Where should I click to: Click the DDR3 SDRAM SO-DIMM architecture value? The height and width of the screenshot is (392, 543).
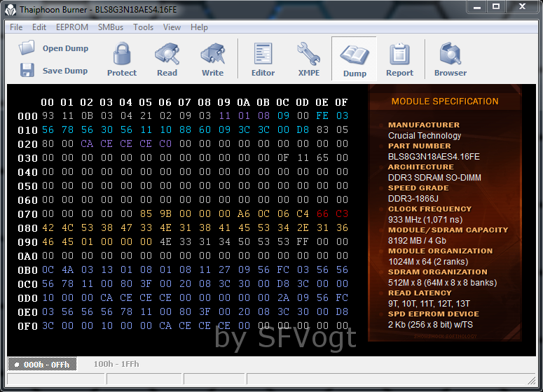[434, 178]
